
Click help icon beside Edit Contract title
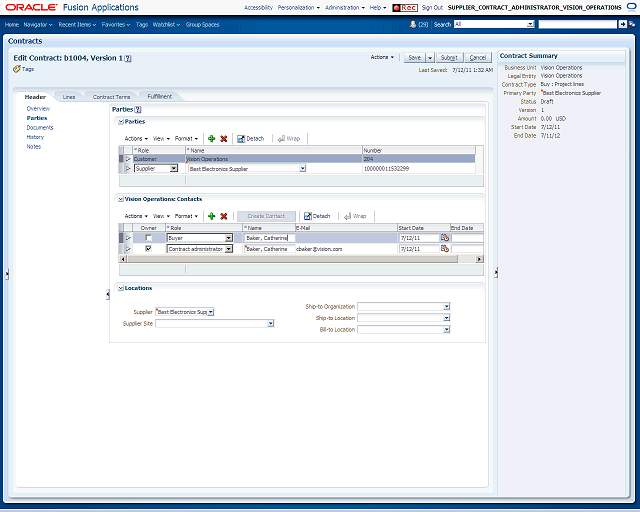(128, 58)
